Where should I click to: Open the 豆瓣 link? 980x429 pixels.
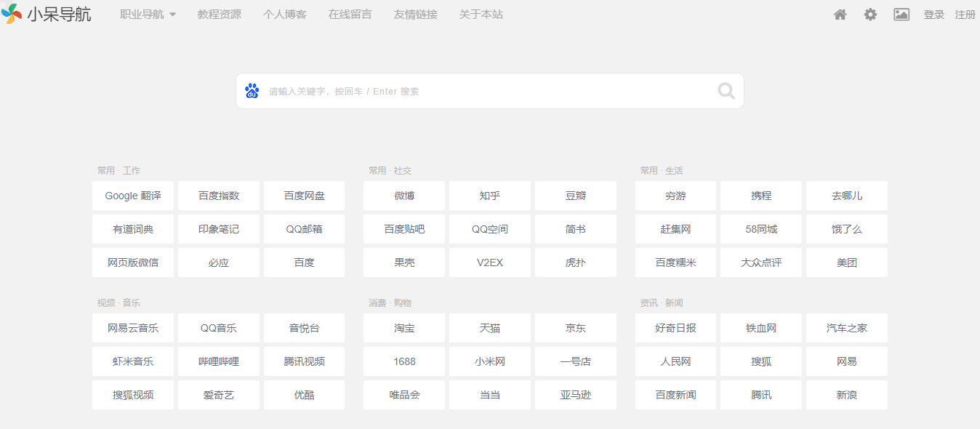tap(576, 196)
